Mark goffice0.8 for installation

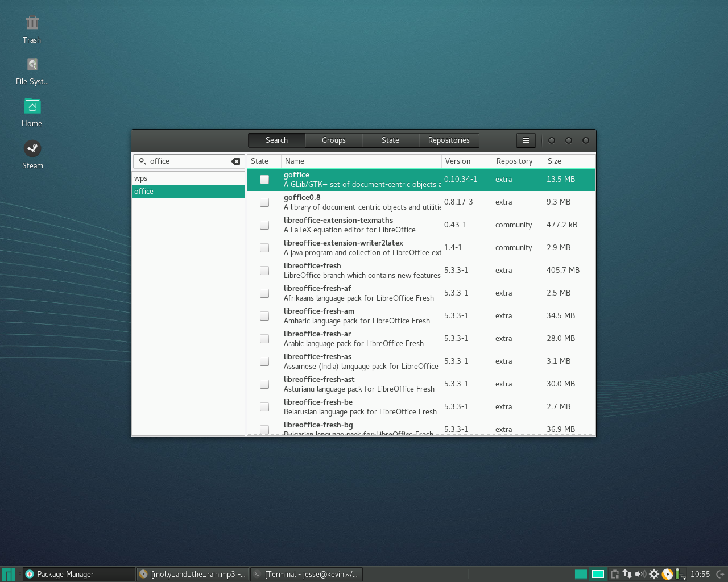[x=264, y=202]
